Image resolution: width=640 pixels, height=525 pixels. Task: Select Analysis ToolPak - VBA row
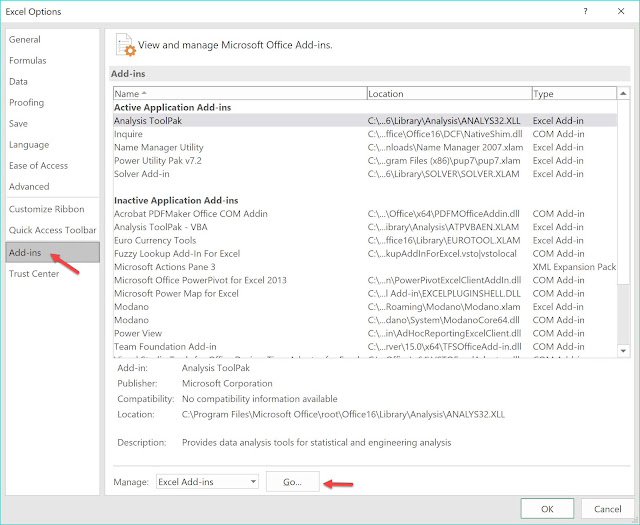(x=365, y=227)
